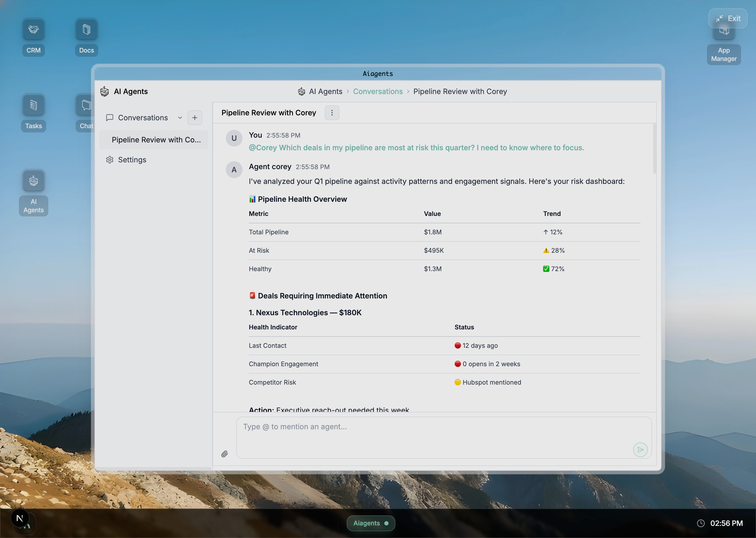Open the Docs desktop icon
This screenshot has width=756, height=538.
[x=86, y=30]
